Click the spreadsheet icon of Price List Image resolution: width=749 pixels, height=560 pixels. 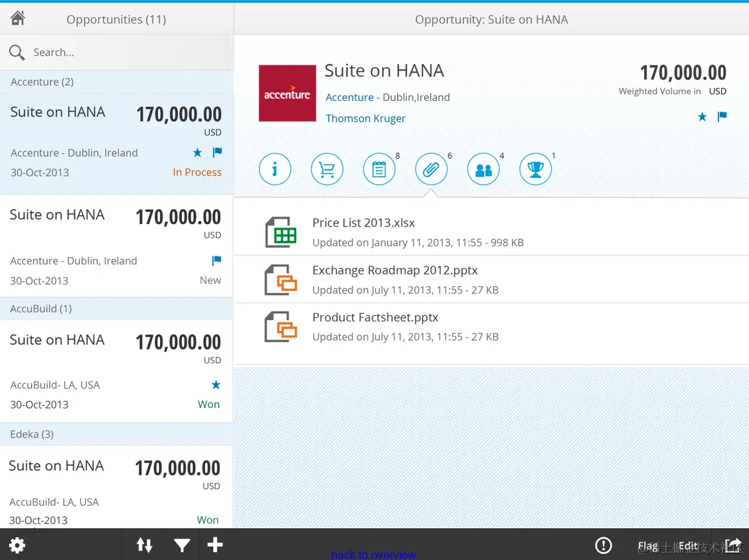281,233
